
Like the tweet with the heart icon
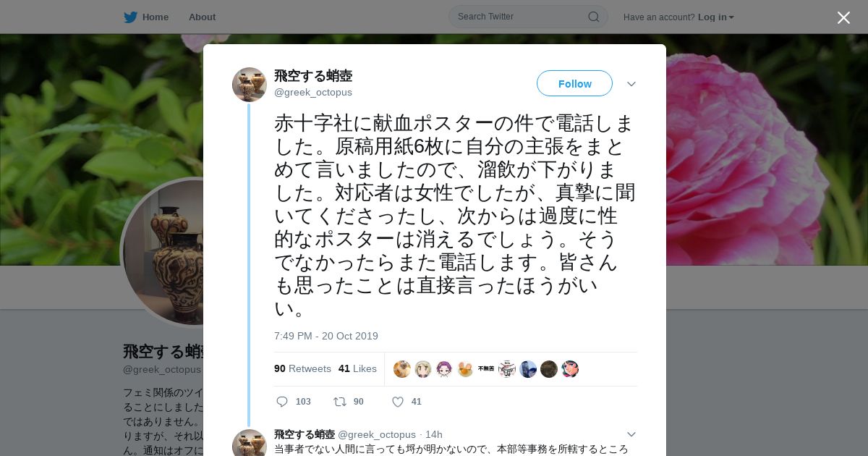pyautogui.click(x=397, y=402)
